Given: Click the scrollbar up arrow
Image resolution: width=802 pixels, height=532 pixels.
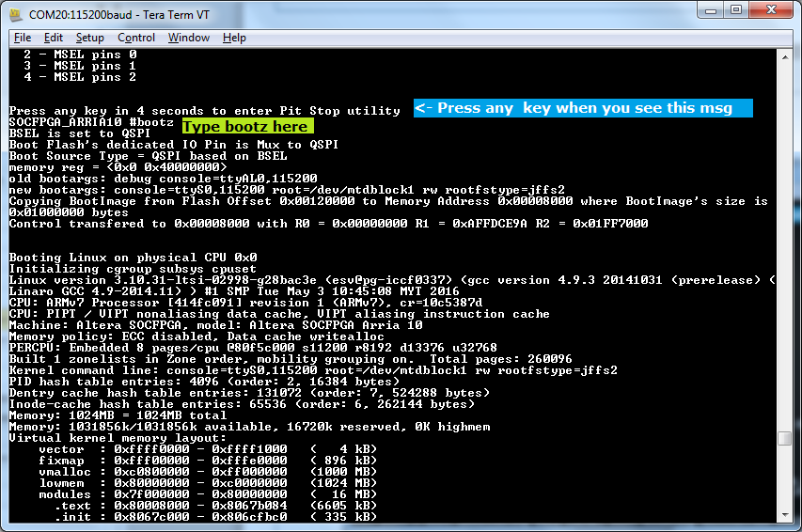Looking at the screenshot, I should (x=785, y=56).
